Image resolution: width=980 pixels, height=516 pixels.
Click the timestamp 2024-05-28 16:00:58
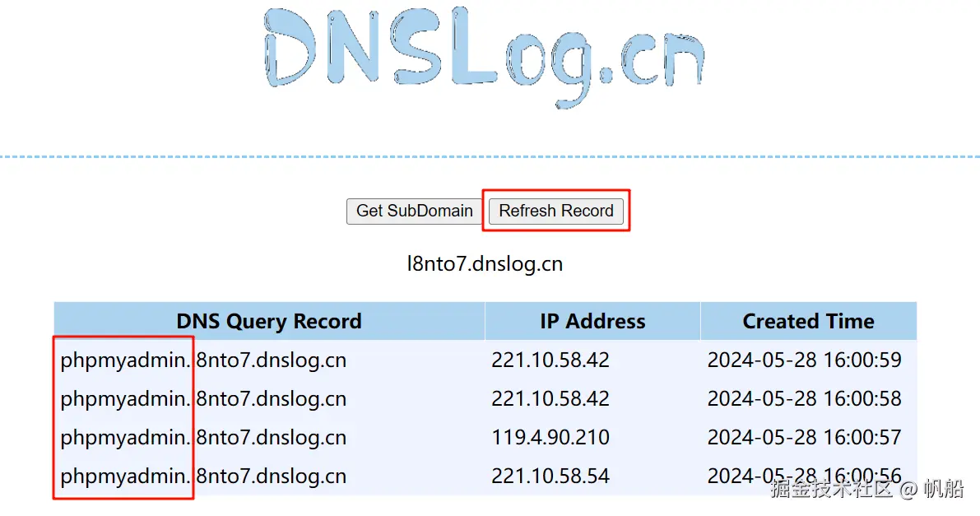click(805, 398)
